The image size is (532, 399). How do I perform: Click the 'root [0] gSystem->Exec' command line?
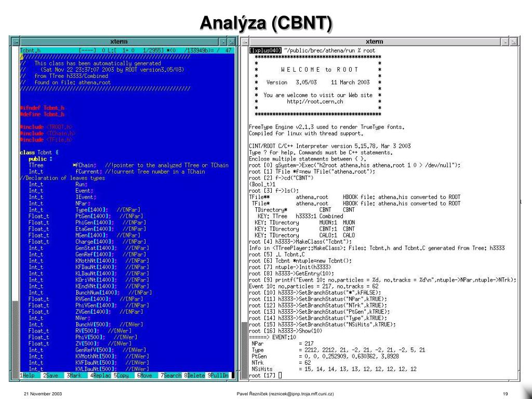[355, 165]
